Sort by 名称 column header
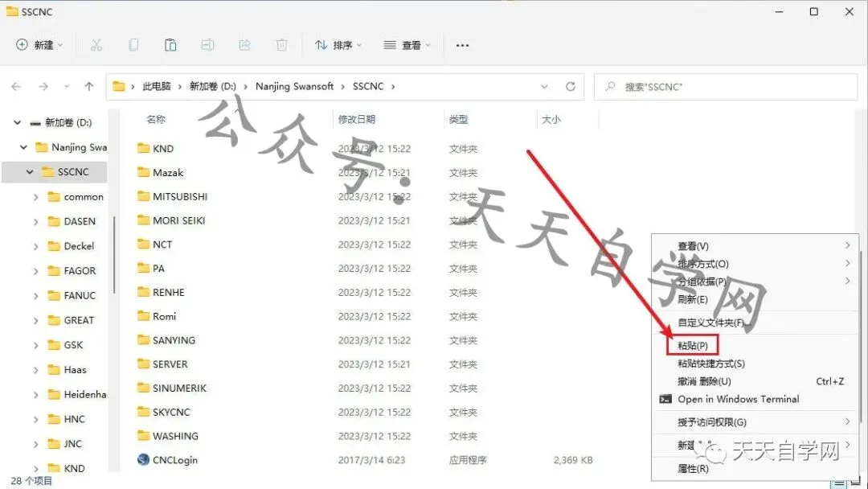Image resolution: width=868 pixels, height=489 pixels. coord(156,119)
